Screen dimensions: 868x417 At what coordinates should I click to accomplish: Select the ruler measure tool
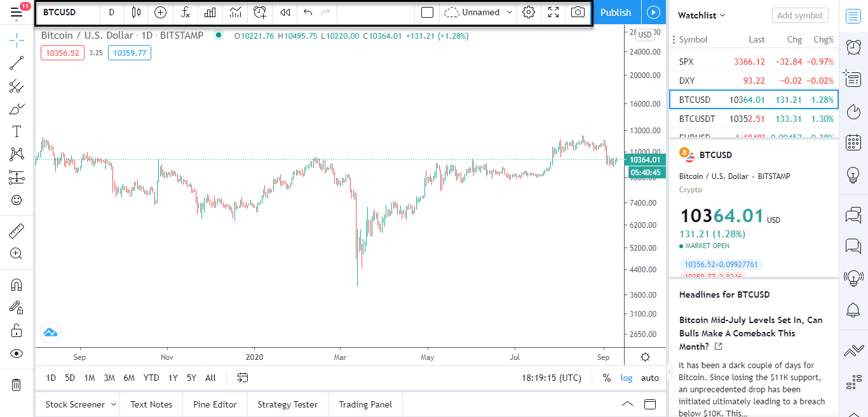click(x=17, y=230)
